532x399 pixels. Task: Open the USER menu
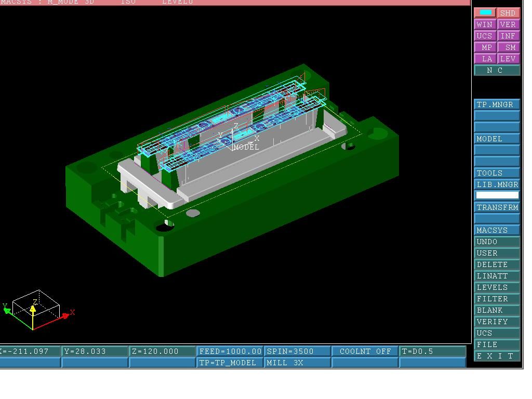point(497,253)
